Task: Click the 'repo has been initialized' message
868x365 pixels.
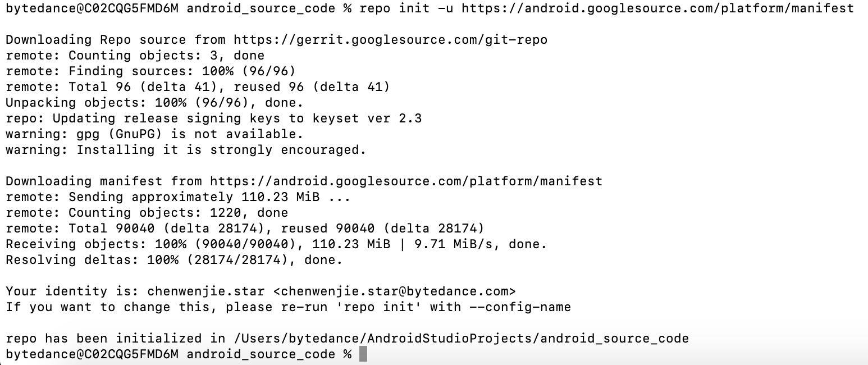Action: tap(347, 339)
